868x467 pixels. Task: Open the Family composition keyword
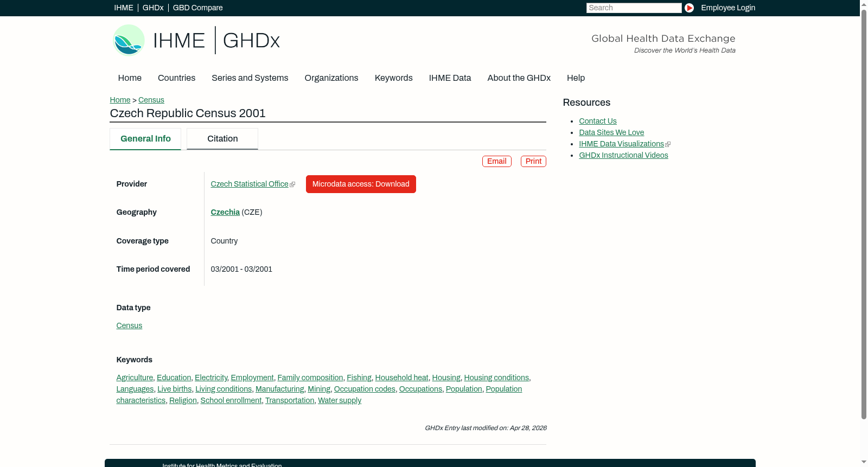pyautogui.click(x=310, y=378)
